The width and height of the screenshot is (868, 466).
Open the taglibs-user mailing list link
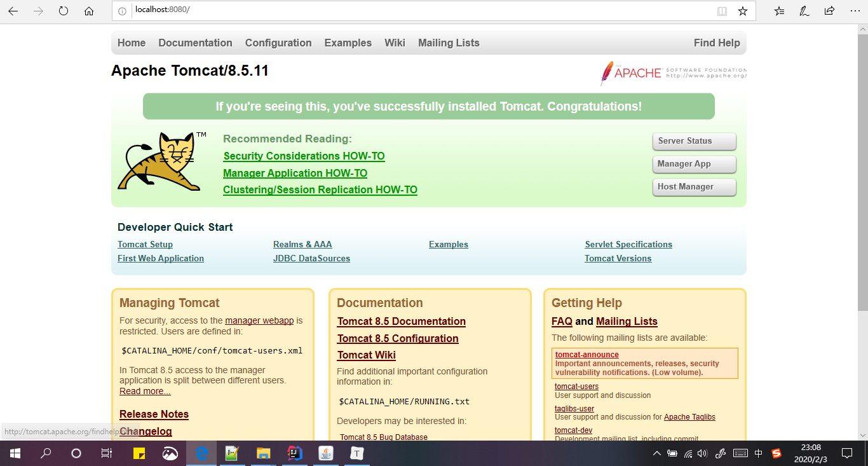[574, 408]
